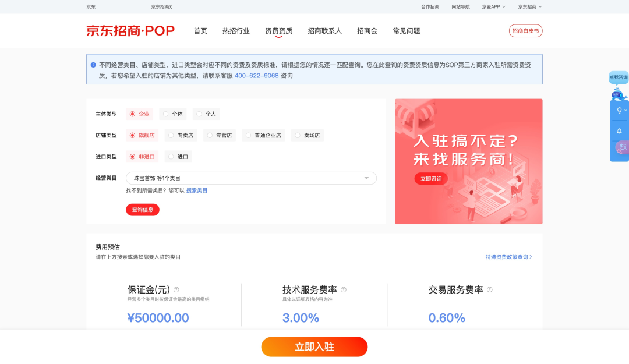Click 京东招商网 link in top bar
629x364 pixels.
162,7
